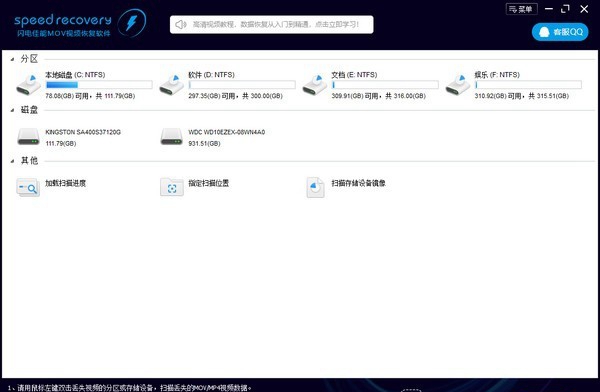The image size is (600, 392).
Task: Click the 297.35(GB) 可用 size text
Action: click(235, 96)
